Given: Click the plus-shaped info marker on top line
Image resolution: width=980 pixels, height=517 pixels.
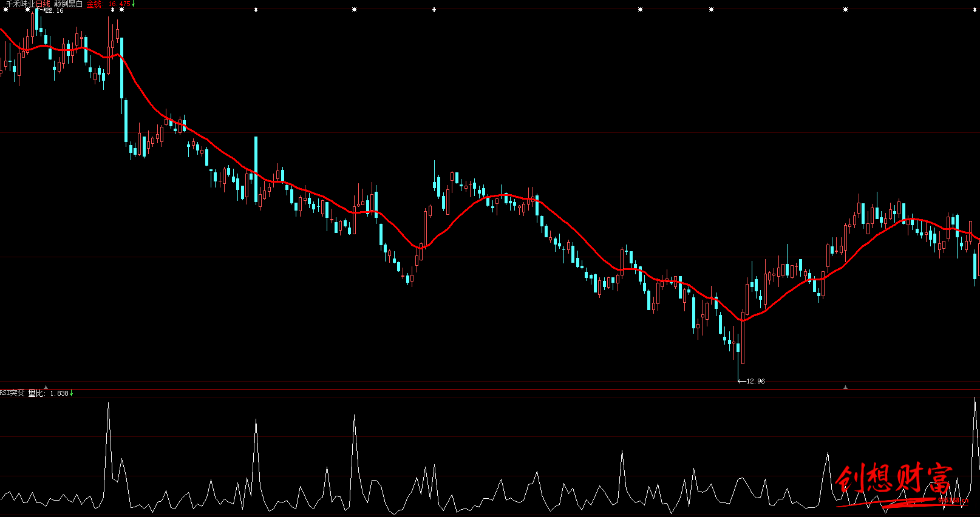Looking at the screenshot, I should tap(434, 10).
